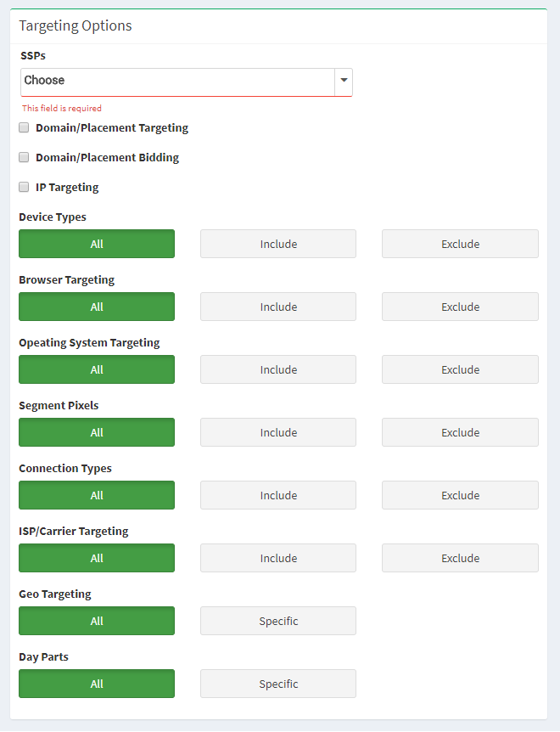Choose Specific for Geo Targeting
This screenshot has height=732, width=560.
point(278,621)
